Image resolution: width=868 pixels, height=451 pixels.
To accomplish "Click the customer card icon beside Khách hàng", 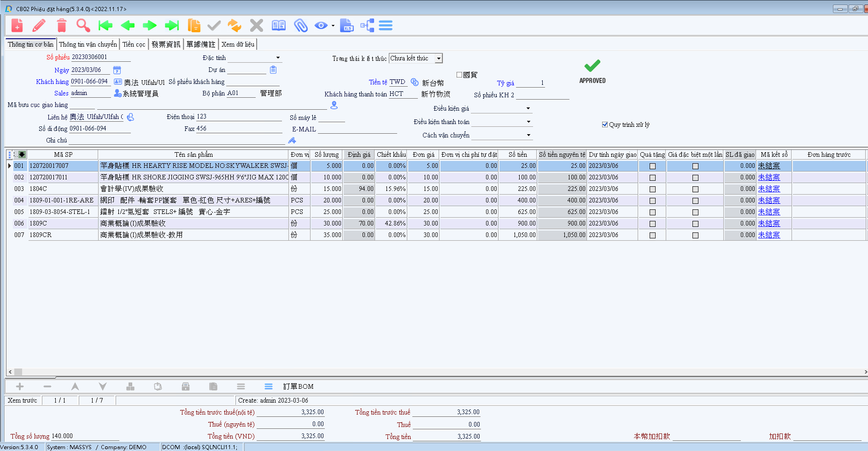I will pyautogui.click(x=118, y=82).
